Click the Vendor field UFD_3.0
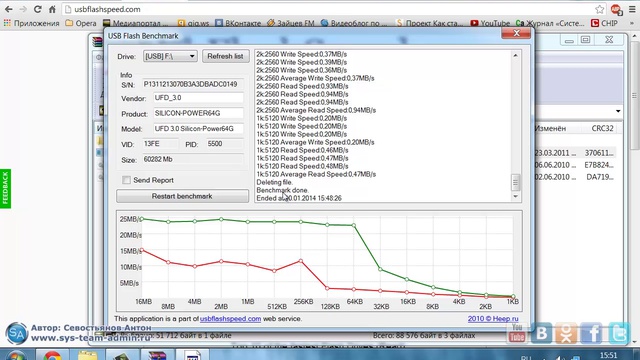This screenshot has width=640, height=360. pos(198,98)
